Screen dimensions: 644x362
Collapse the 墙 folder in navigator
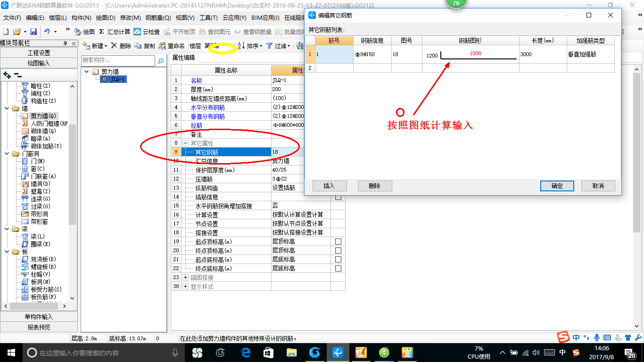pyautogui.click(x=7, y=108)
